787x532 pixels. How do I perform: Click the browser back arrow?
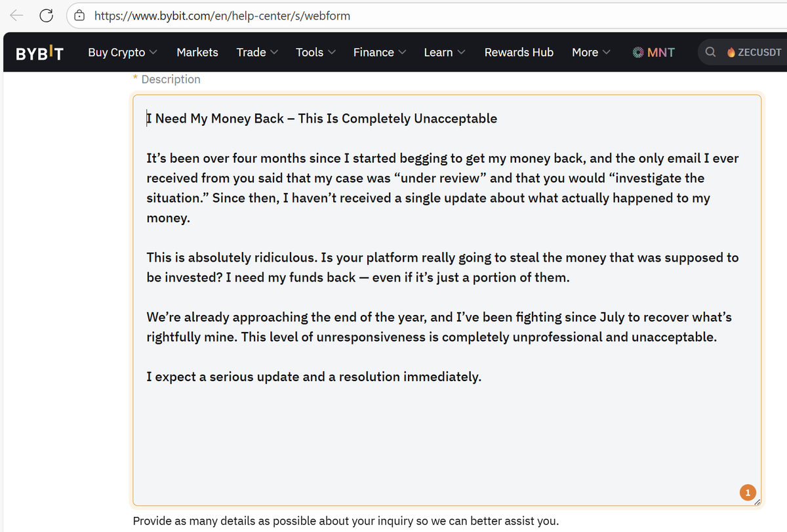point(18,15)
